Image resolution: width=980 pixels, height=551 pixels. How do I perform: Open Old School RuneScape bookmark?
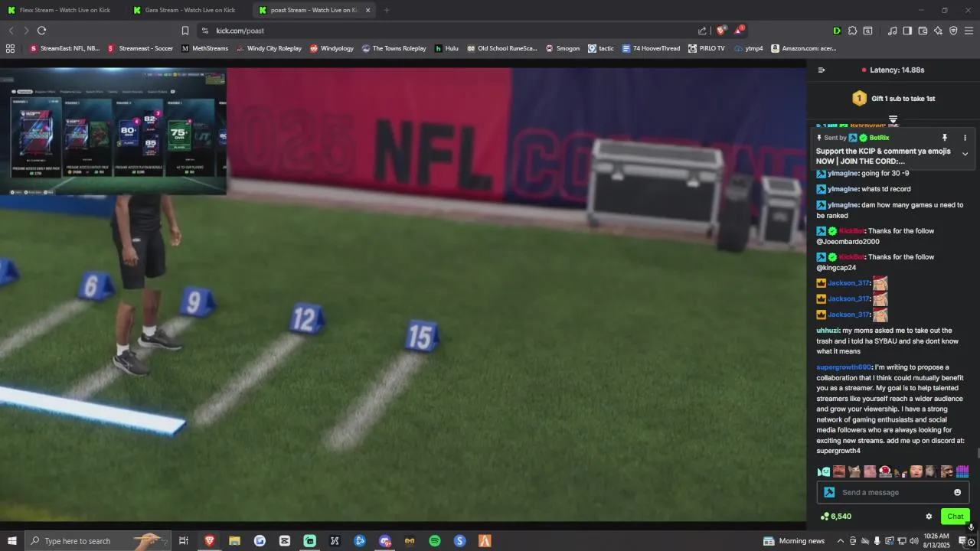501,48
